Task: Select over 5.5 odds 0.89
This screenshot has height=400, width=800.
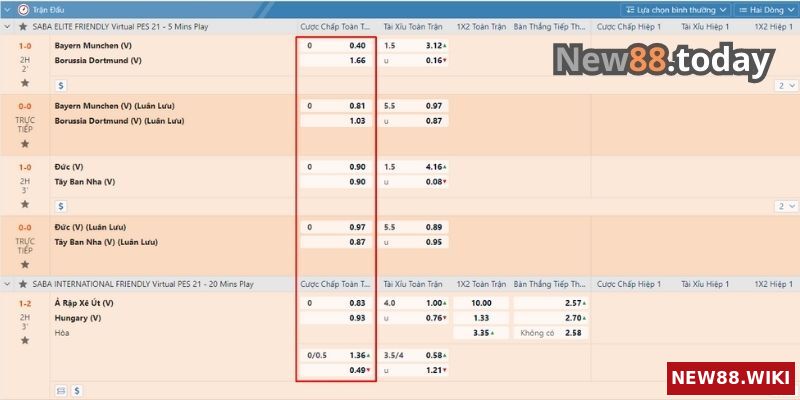Action: 415,227
